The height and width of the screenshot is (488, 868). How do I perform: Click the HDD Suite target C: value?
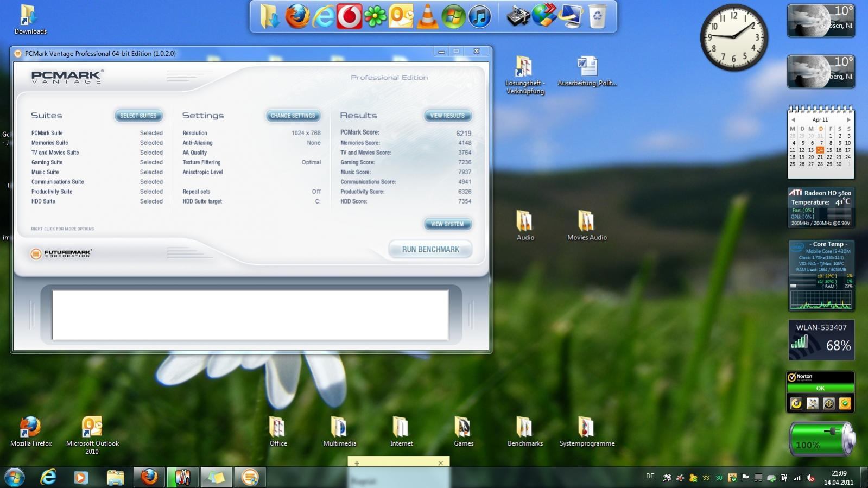(318, 201)
